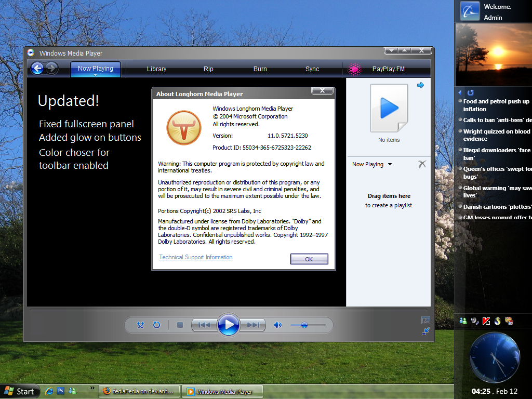Skip to the next track
Viewport: 532px width, 399px height.
[x=253, y=325]
